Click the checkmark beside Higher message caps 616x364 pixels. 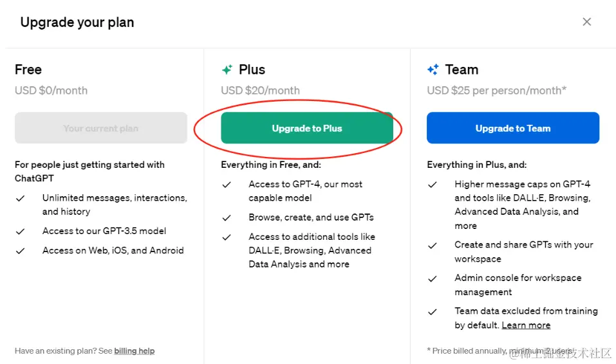pyautogui.click(x=433, y=185)
